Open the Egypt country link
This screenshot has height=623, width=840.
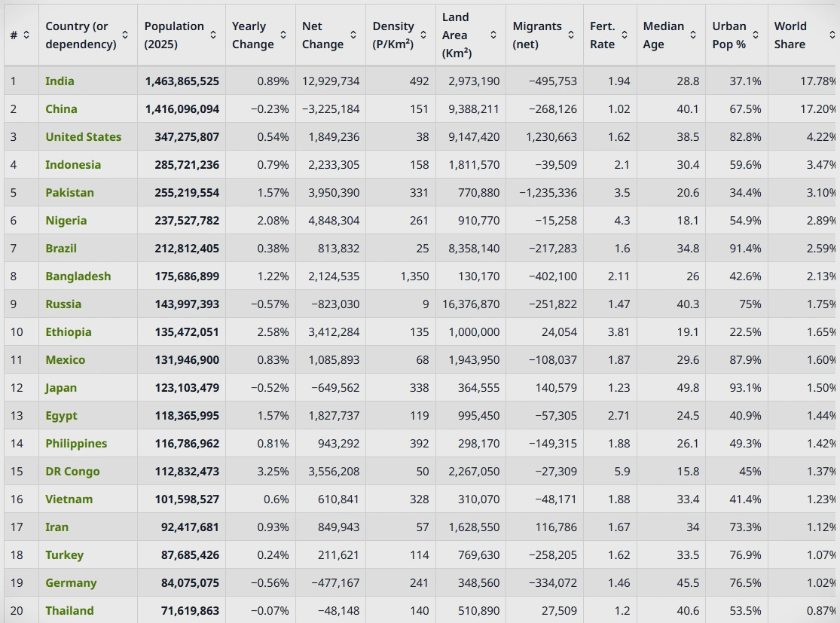click(x=61, y=415)
